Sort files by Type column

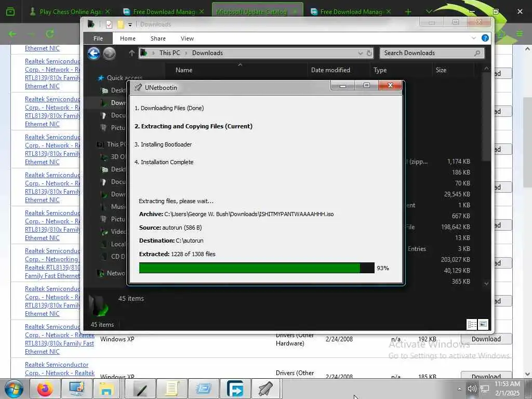[380, 70]
